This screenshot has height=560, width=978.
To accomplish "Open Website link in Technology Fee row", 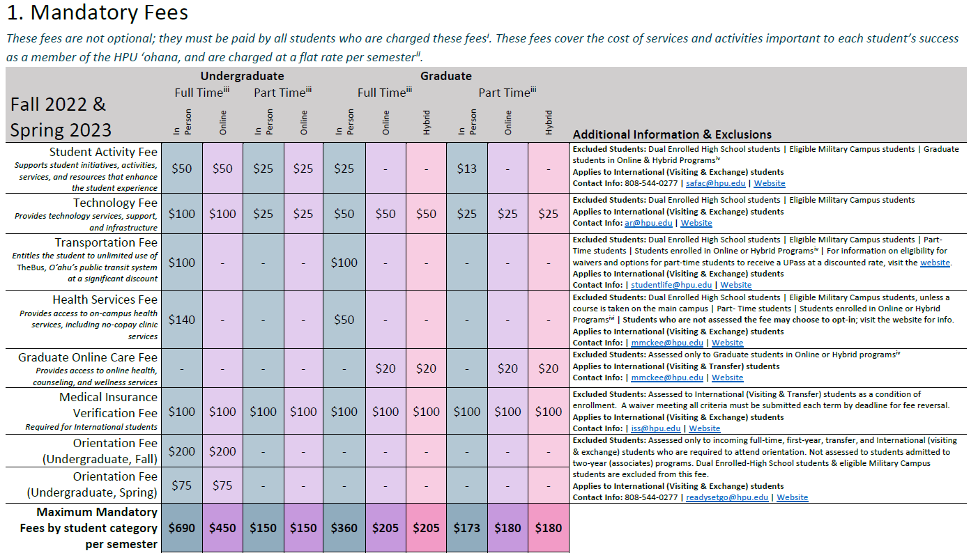I will 696,223.
